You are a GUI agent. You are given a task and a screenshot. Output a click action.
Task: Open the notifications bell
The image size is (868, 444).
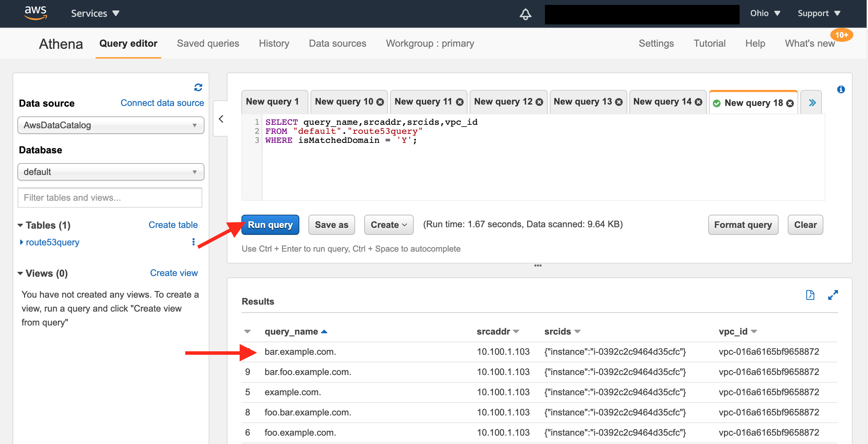(525, 14)
